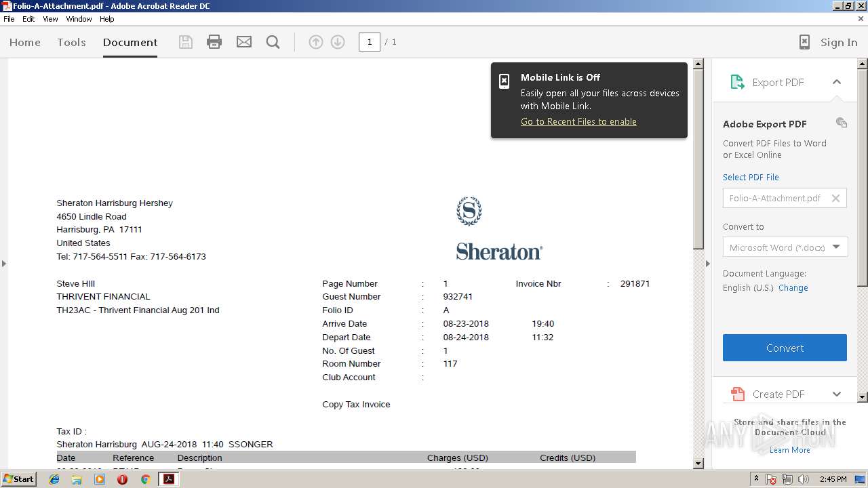This screenshot has width=868, height=488.
Task: Click Go to Recent Files to enable
Action: tap(578, 121)
